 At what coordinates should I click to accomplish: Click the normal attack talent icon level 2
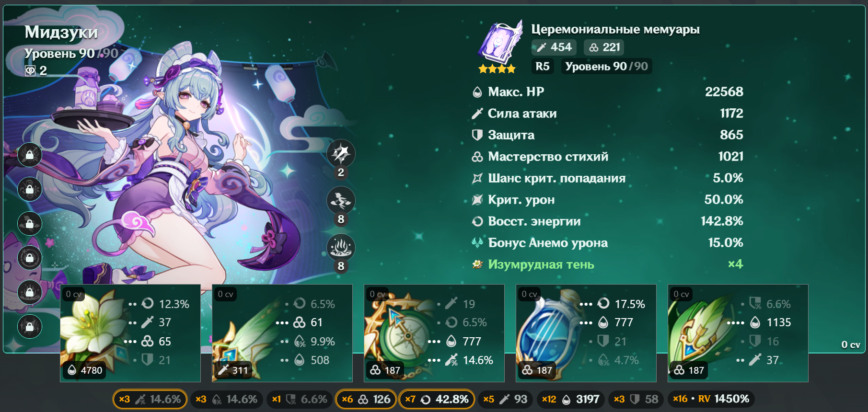(x=341, y=154)
